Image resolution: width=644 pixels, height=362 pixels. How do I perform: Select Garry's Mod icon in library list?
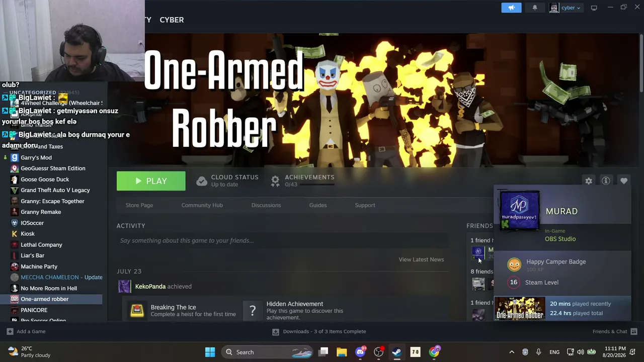15,157
